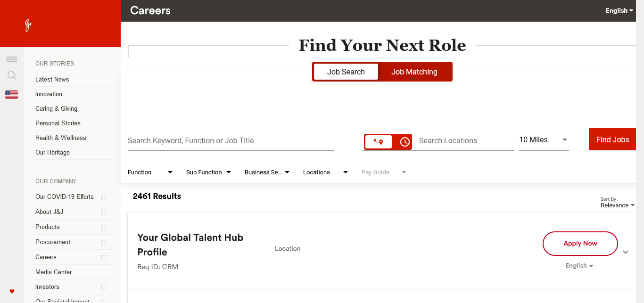Switch to the Job Matching tab
Viewport: 644px width, 303px height.
(414, 72)
